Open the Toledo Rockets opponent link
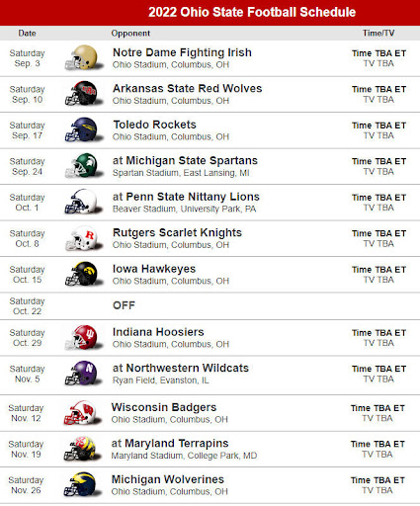The width and height of the screenshot is (420, 506). [x=154, y=125]
